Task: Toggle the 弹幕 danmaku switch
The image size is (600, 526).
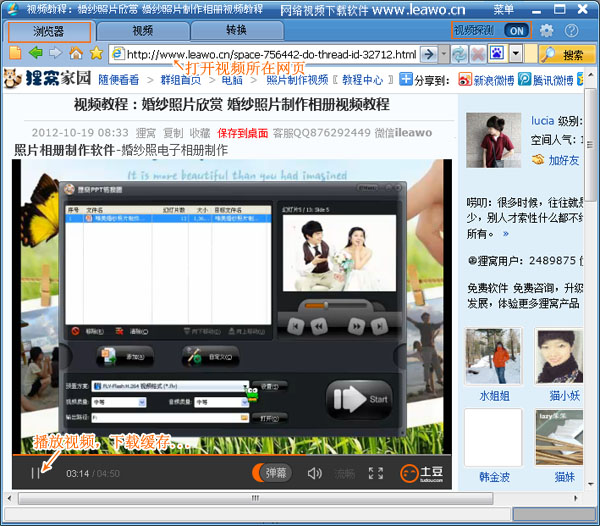Action: (x=272, y=473)
